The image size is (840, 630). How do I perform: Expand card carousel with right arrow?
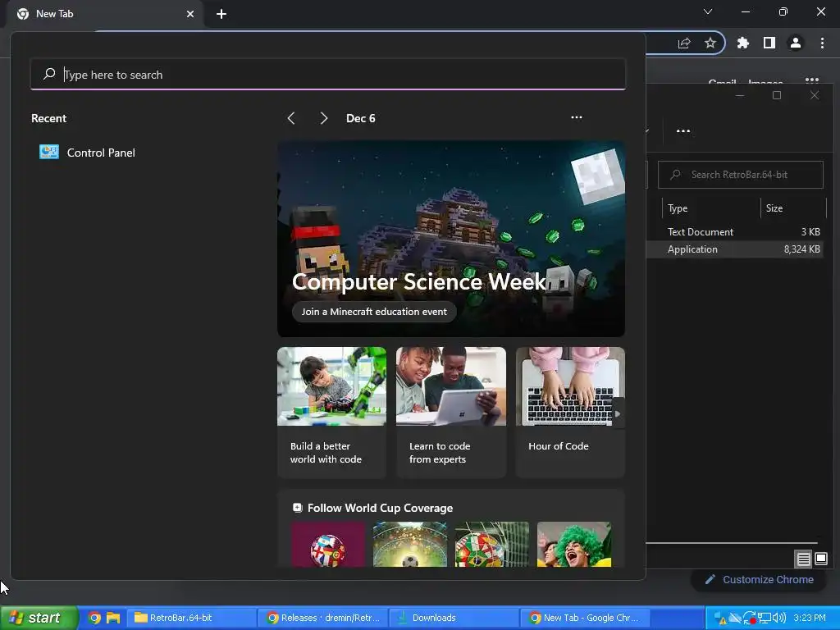click(x=619, y=413)
